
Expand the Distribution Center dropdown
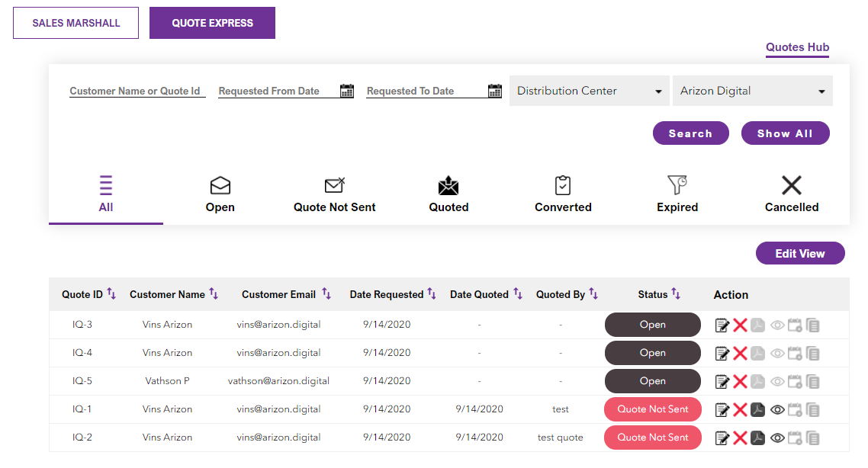[x=589, y=91]
